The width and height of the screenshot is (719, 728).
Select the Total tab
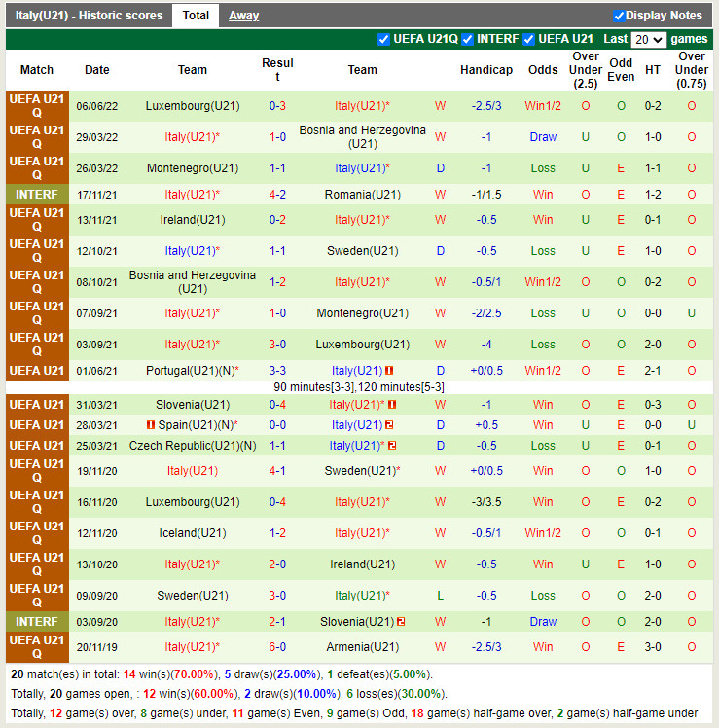click(196, 16)
